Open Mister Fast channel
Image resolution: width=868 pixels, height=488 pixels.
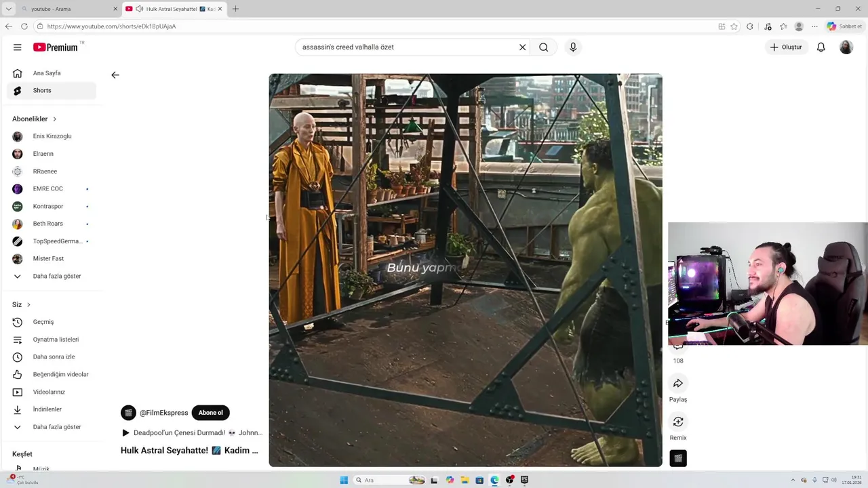52,258
